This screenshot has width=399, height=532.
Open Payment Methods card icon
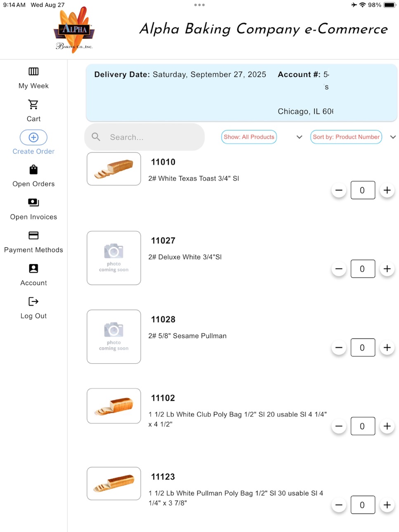point(33,235)
